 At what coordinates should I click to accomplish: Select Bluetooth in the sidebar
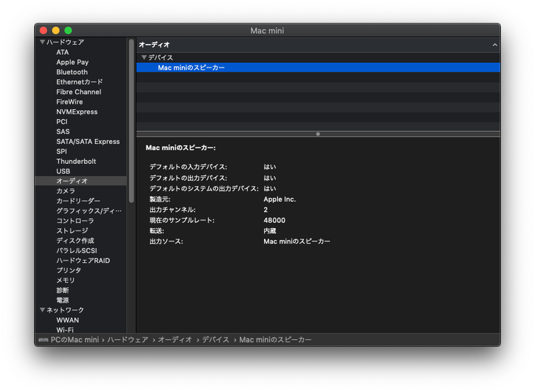72,72
